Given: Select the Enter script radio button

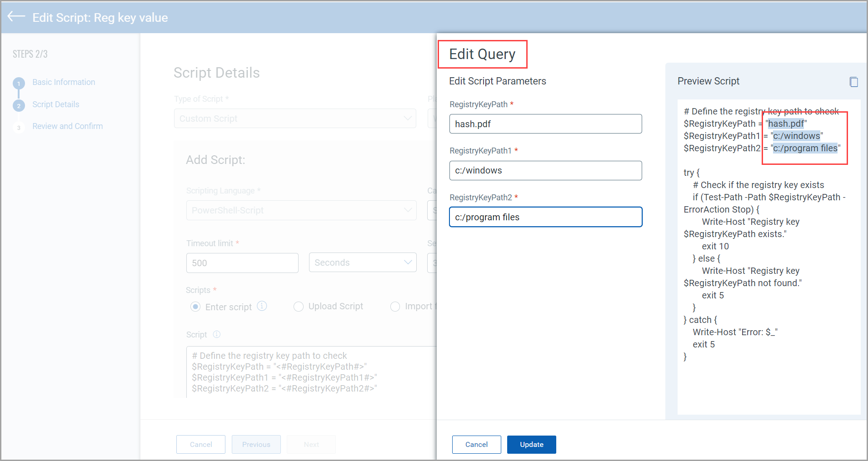Looking at the screenshot, I should [195, 307].
